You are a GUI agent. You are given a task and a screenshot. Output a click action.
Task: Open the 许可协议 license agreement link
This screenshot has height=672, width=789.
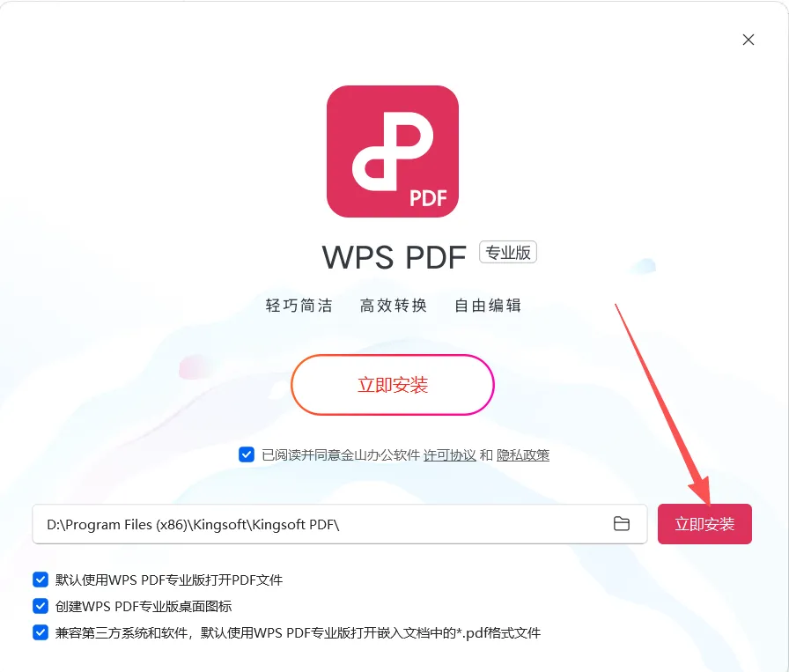[x=449, y=455]
